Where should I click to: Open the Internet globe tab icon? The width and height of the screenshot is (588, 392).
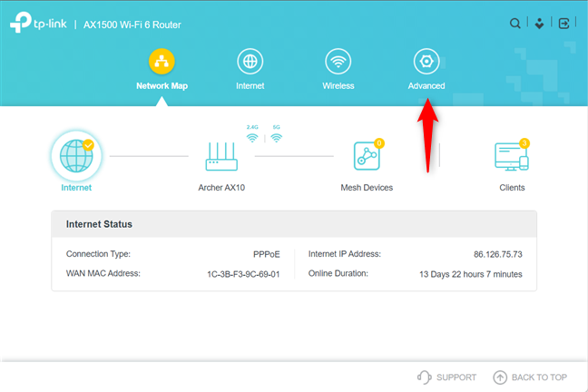[250, 61]
